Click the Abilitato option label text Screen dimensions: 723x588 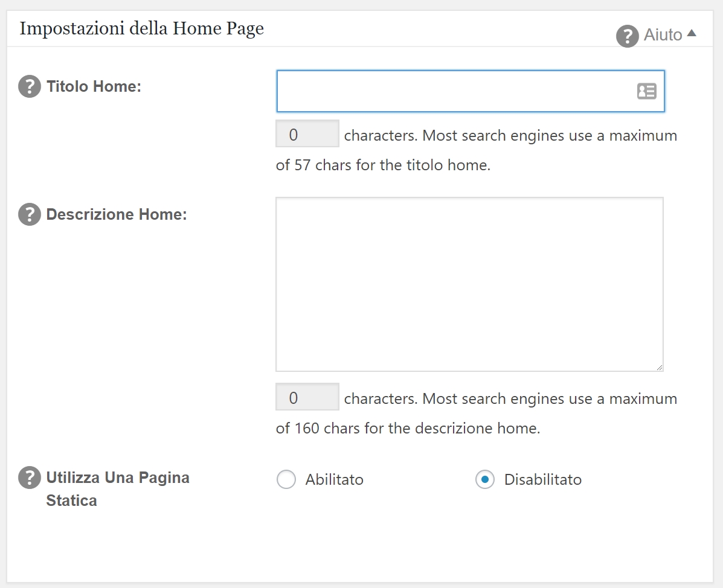pos(334,480)
